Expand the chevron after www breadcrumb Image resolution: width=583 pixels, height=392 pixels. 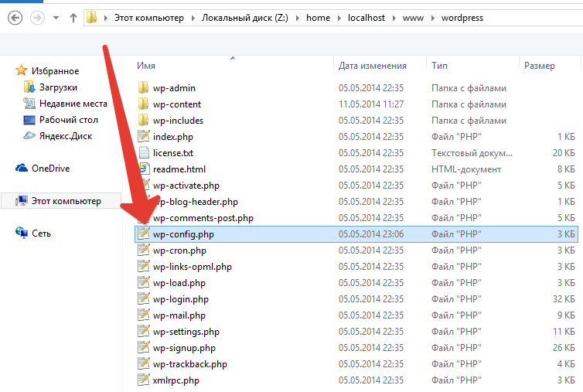[433, 18]
